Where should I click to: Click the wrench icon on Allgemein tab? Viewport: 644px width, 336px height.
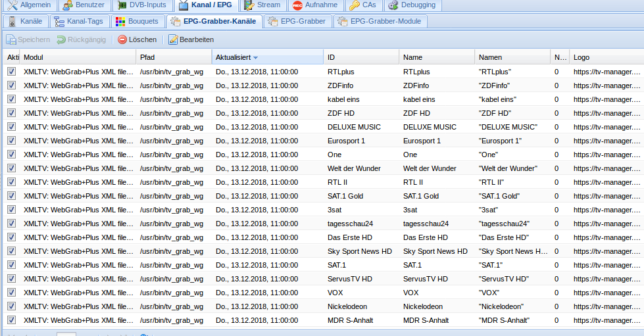point(12,5)
